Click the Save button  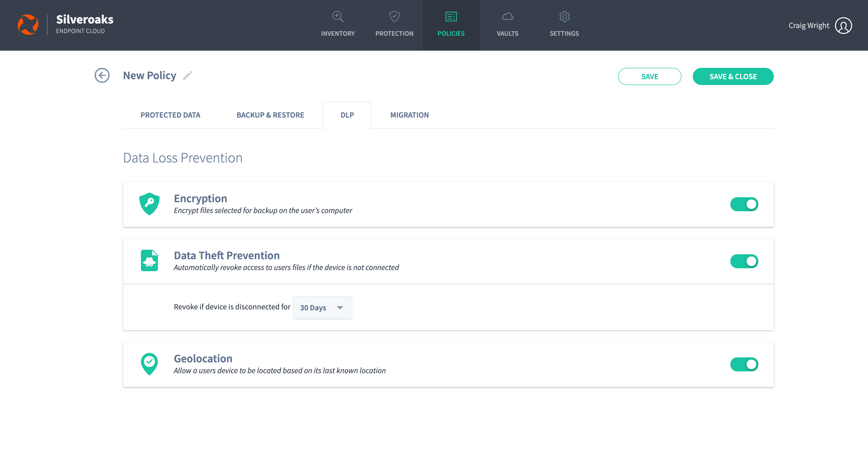(x=649, y=76)
